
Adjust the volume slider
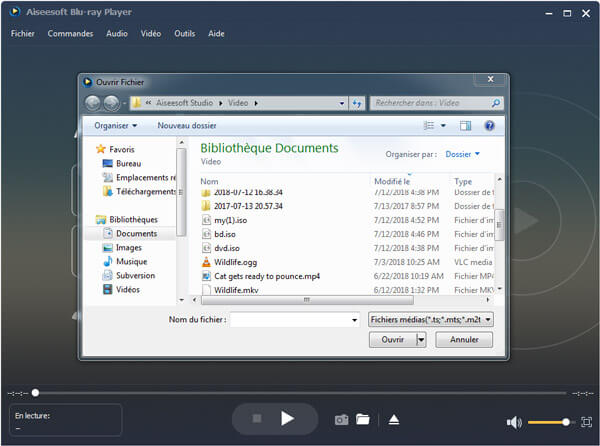click(548, 422)
